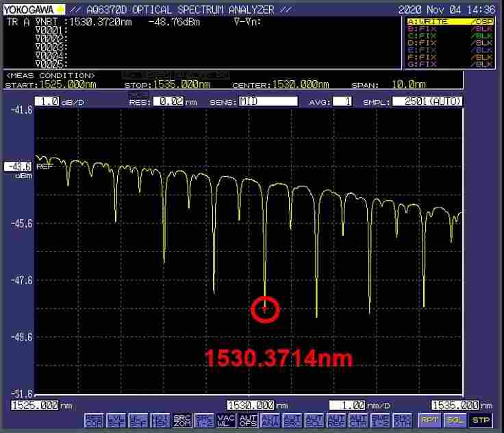This screenshot has height=433, width=504.
Task: Click the 1530.000 center wavelength field below graph
Action: click(251, 405)
